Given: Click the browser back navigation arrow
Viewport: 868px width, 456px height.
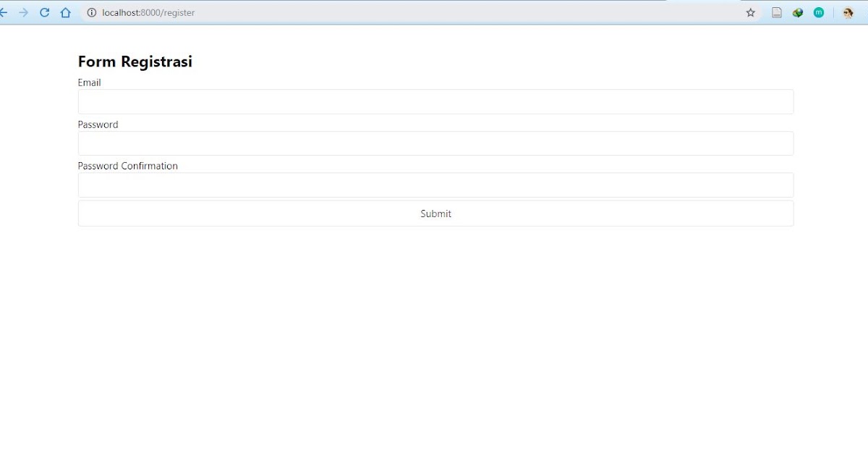Looking at the screenshot, I should click(x=6, y=12).
